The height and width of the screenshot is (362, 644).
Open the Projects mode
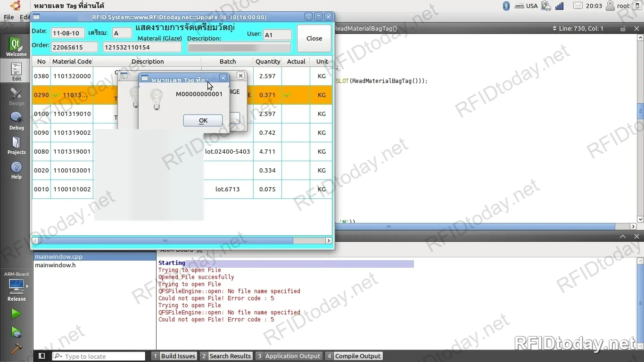(x=16, y=145)
